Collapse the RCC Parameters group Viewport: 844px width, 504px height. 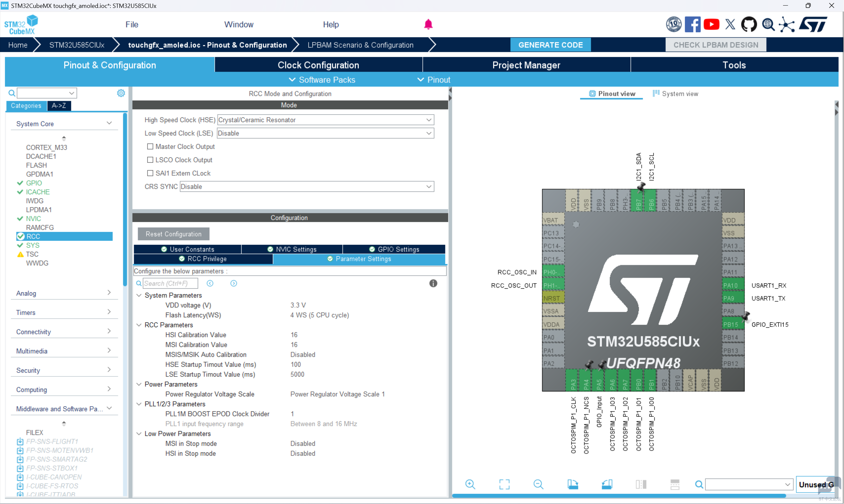click(x=139, y=325)
